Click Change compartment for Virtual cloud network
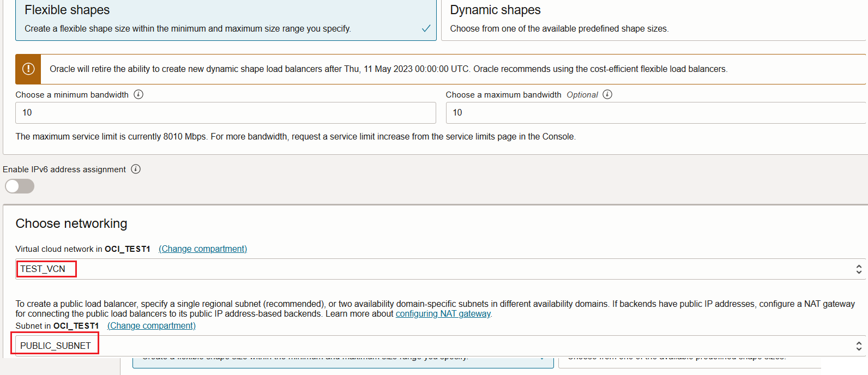The image size is (868, 375). [x=203, y=249]
